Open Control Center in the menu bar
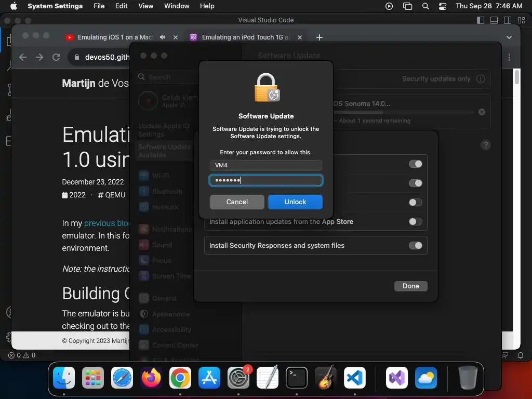This screenshot has width=532, height=399. coord(443,6)
